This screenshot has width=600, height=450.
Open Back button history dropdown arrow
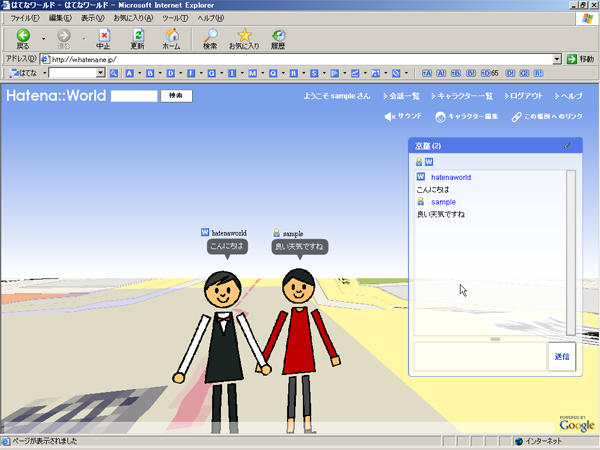pos(43,39)
